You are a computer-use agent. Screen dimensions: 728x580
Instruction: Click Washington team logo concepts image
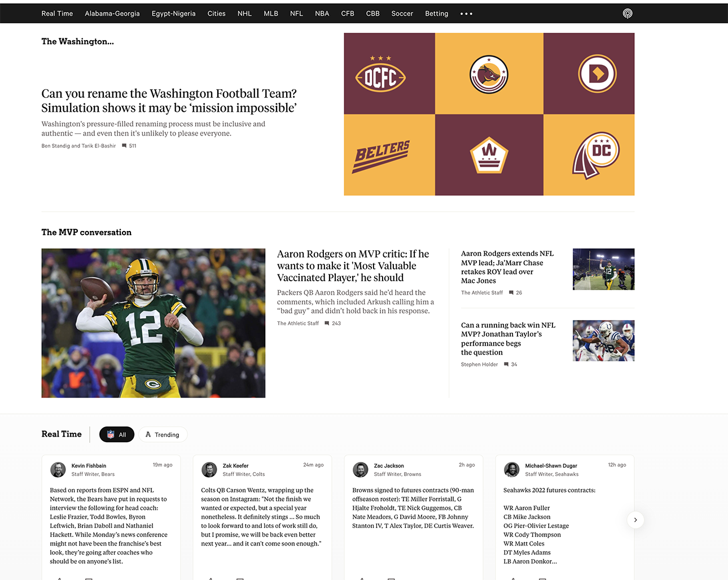pyautogui.click(x=489, y=114)
